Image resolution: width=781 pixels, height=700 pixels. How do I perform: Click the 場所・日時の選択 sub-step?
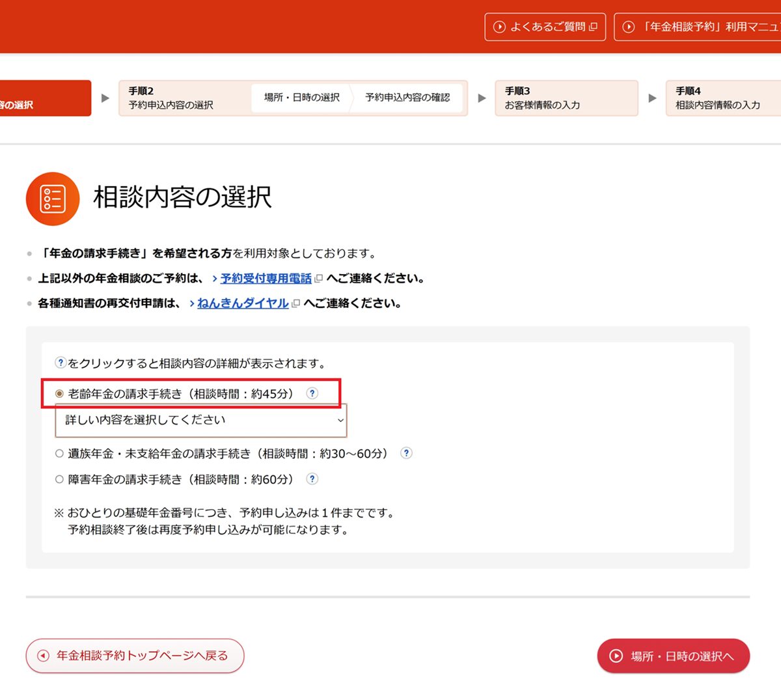(x=301, y=98)
